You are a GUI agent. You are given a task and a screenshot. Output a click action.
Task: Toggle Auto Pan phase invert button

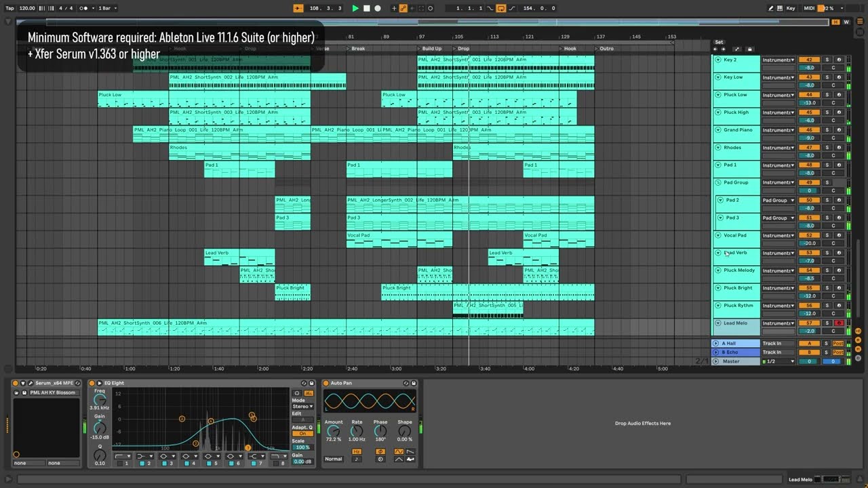coord(380,451)
